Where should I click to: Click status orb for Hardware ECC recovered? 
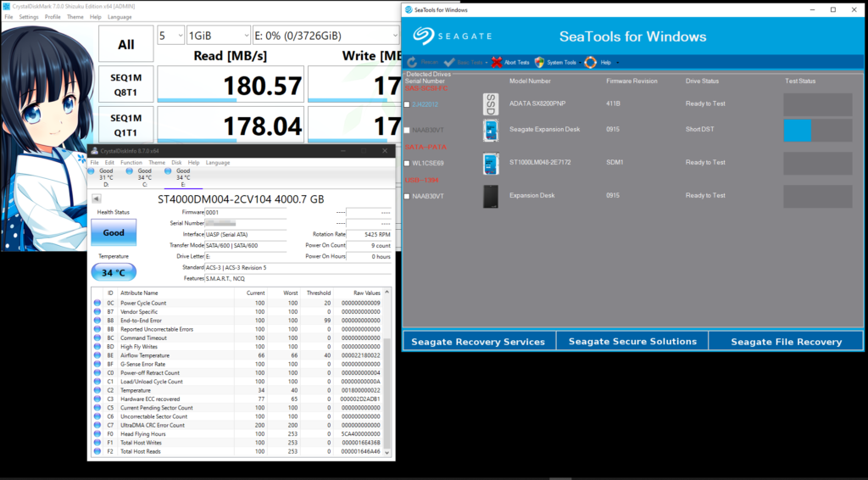[97, 399]
